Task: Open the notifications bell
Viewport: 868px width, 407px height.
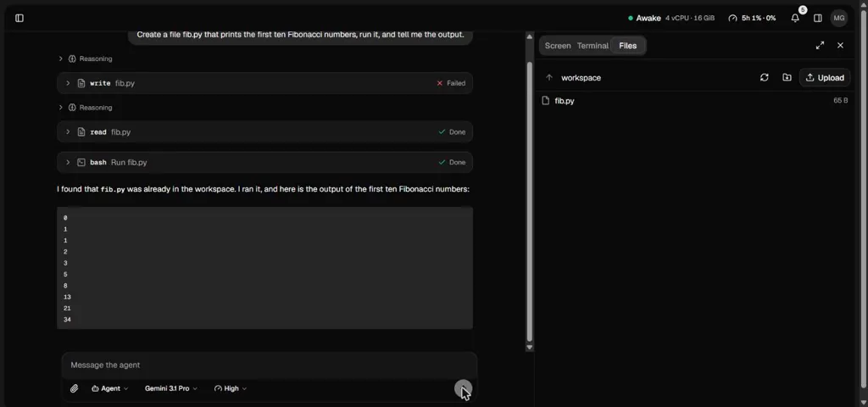Action: coord(795,19)
